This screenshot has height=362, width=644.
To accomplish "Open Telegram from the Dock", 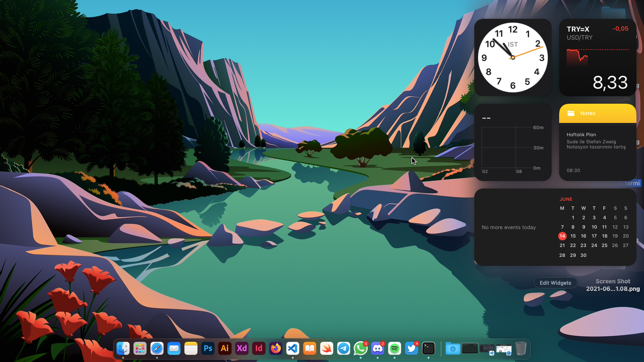I will click(344, 348).
